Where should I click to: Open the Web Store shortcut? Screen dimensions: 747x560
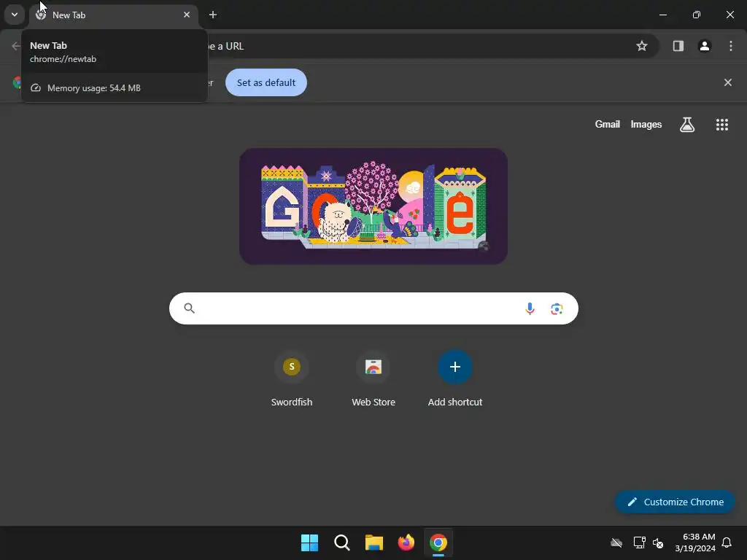coord(373,378)
